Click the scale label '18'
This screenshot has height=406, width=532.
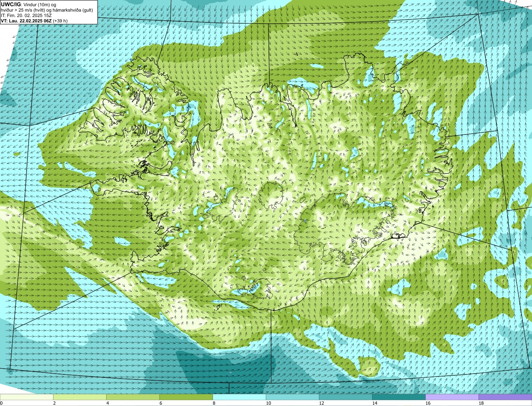pyautogui.click(x=481, y=403)
